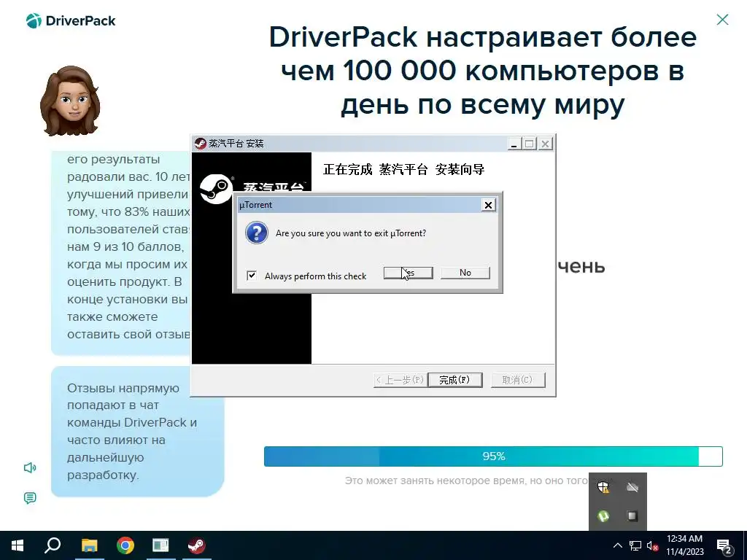
Task: Click the 95% installation progress bar
Action: click(493, 456)
